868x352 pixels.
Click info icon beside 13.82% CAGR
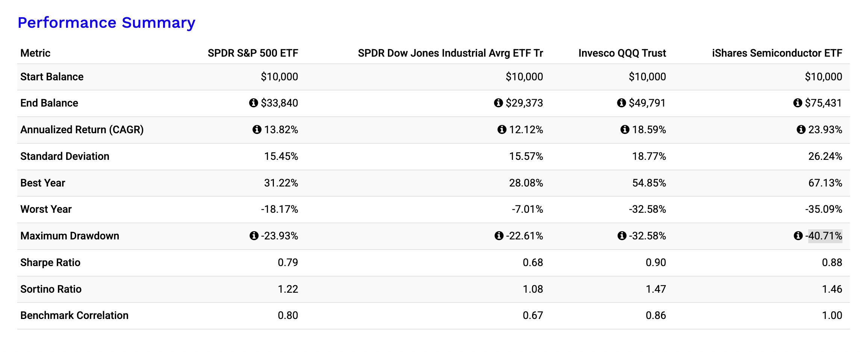pos(257,129)
